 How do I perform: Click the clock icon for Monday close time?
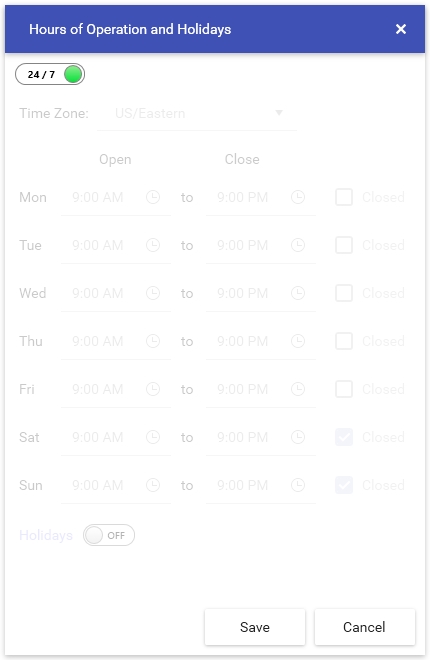298,197
